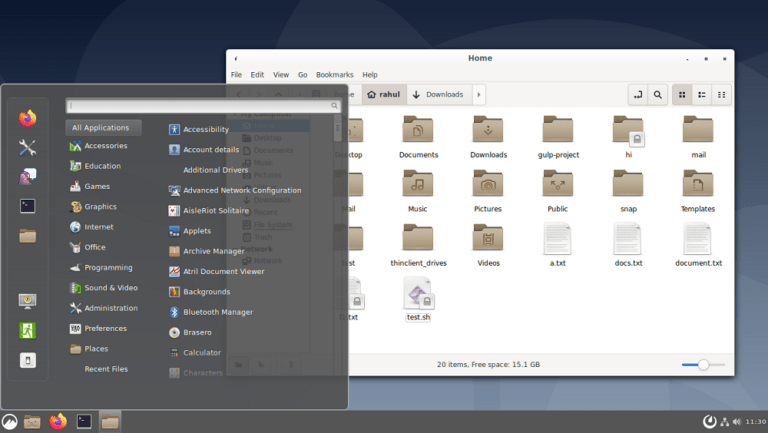Launch Firefox from menu favorites
Screen dimensions: 768x433
pos(27,118)
